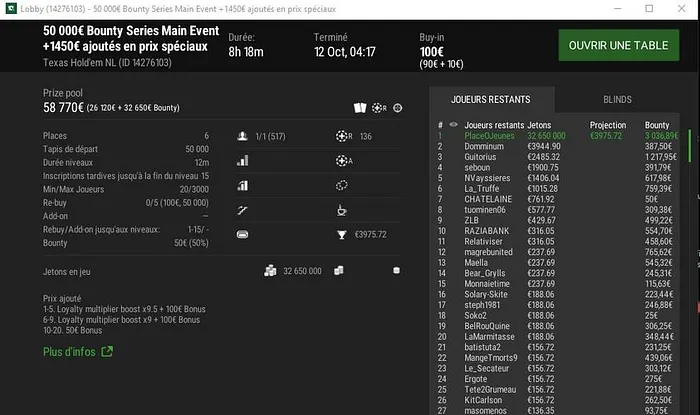Click the hammer-style icon in the stats column
The image size is (700, 415).
click(x=242, y=210)
